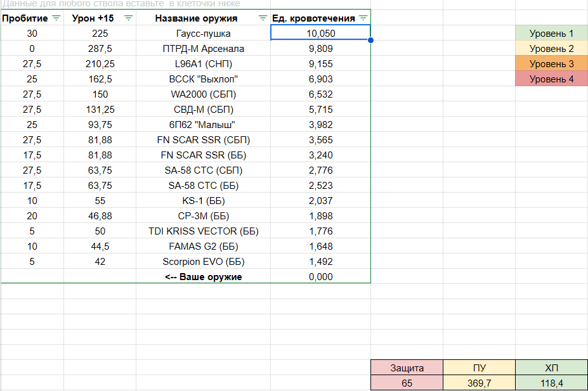Edit the Защита value 65 cell

407,383
